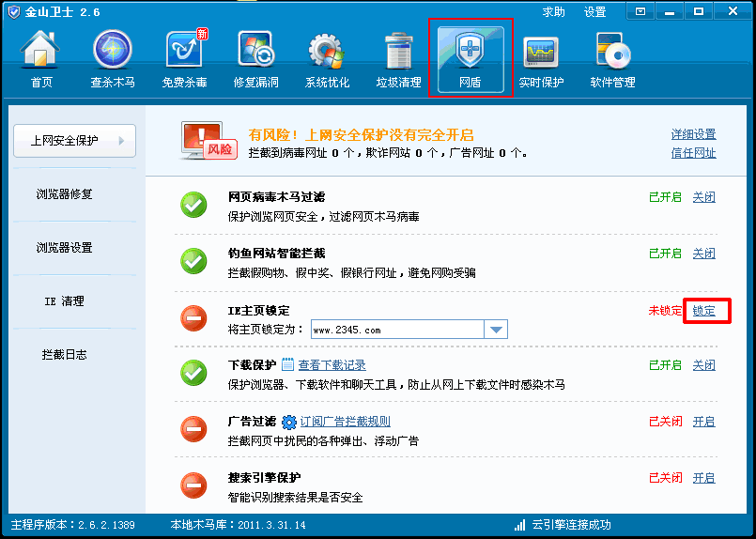Click green check icon for 钓鱼网站智能拦截
Image resolution: width=756 pixels, height=539 pixels.
tap(193, 261)
